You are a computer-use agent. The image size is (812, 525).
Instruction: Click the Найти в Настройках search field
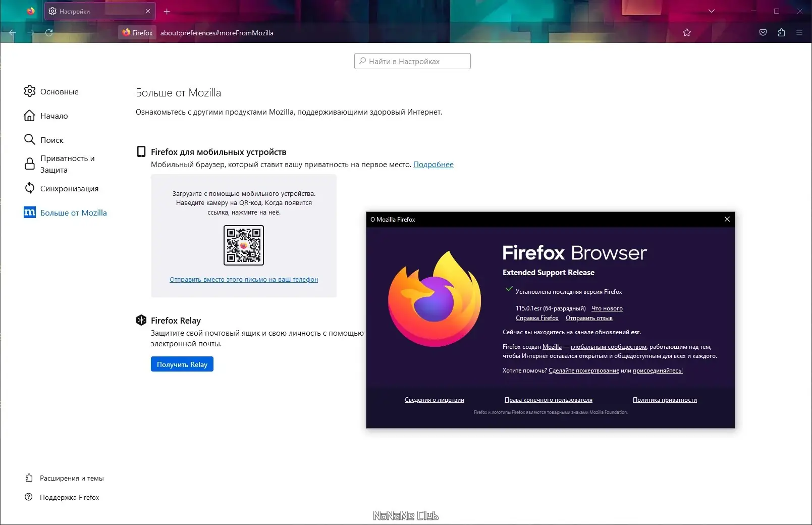[412, 61]
